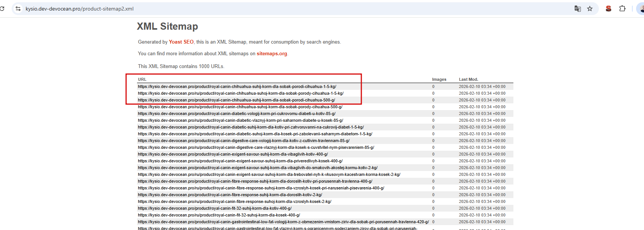Viewport: 644px width, 230px height.
Task: Open the gastrointestinal-low-fat-vologij travlenna-420-g URL
Action: 283,222
